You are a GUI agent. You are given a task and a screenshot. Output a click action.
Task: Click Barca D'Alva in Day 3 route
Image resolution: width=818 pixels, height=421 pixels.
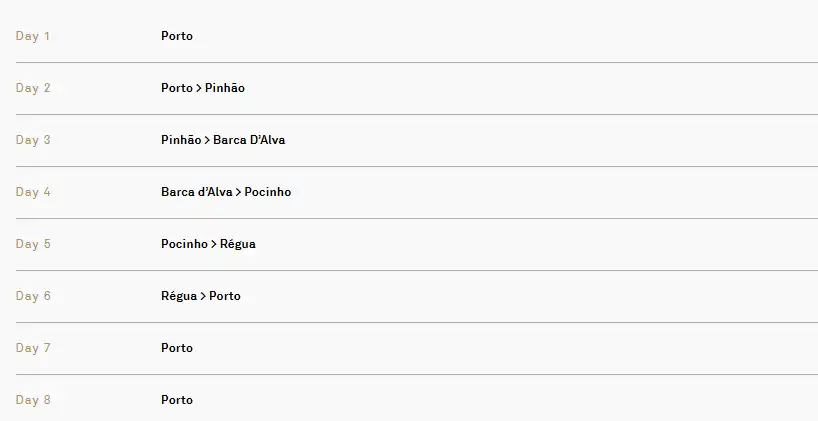pyautogui.click(x=249, y=140)
